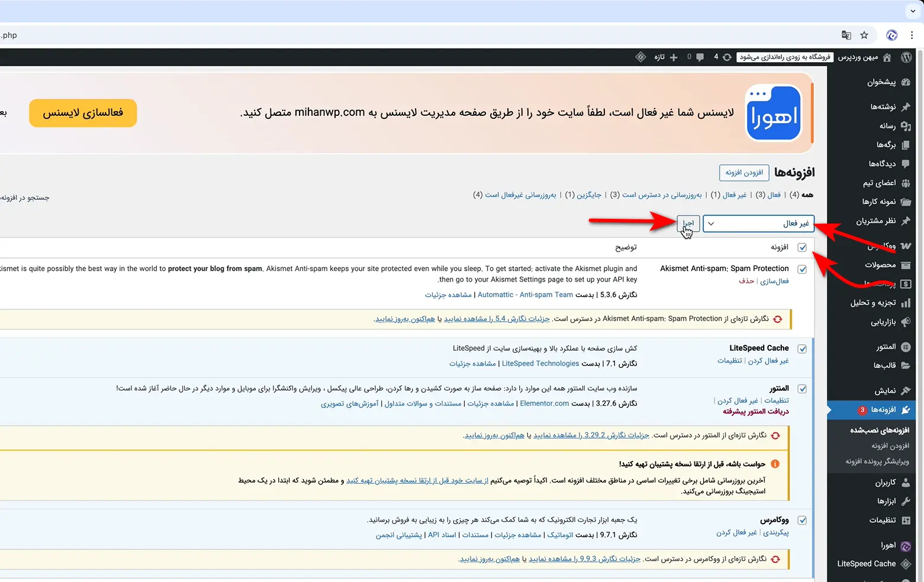Bookmark page with the star icon
The image size is (924, 582).
864,35
